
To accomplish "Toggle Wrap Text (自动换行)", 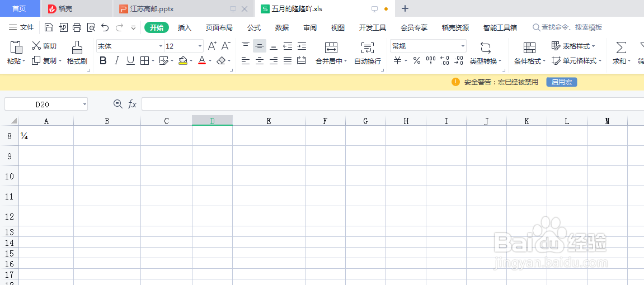I will (x=368, y=53).
